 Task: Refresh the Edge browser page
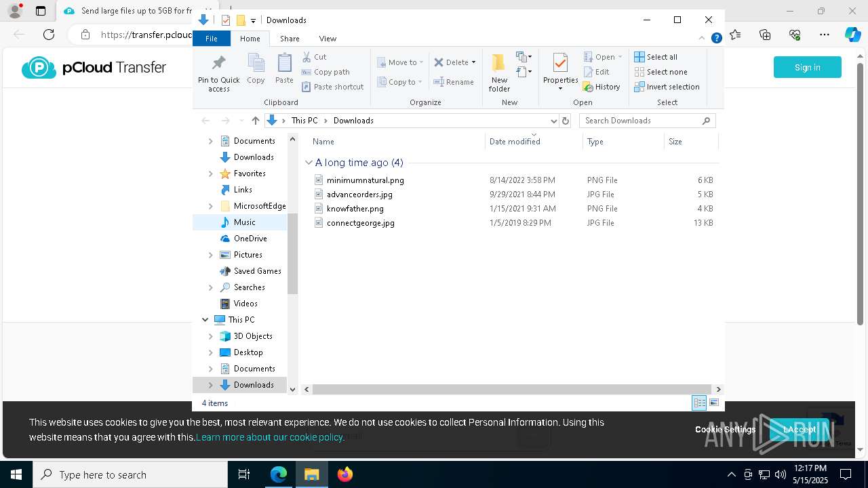49,35
